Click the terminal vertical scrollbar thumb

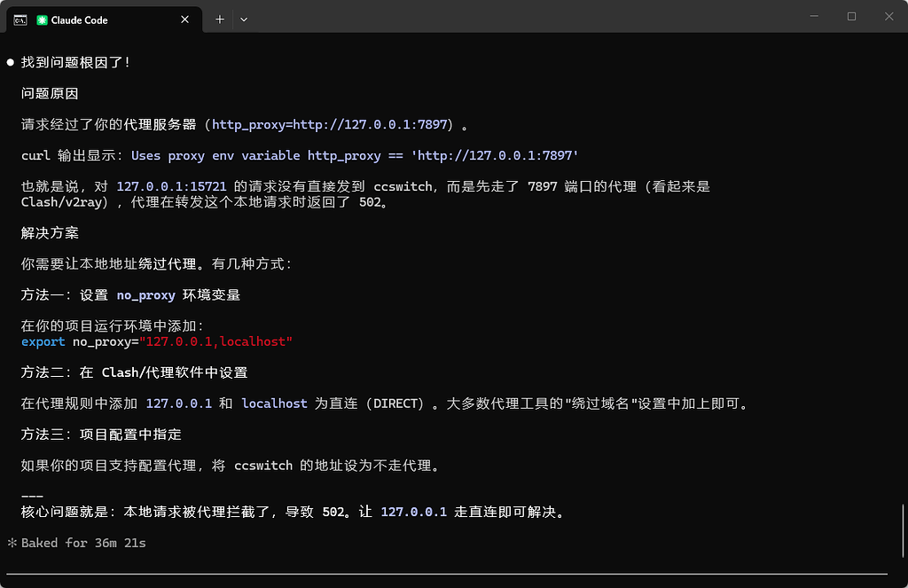[x=904, y=530]
